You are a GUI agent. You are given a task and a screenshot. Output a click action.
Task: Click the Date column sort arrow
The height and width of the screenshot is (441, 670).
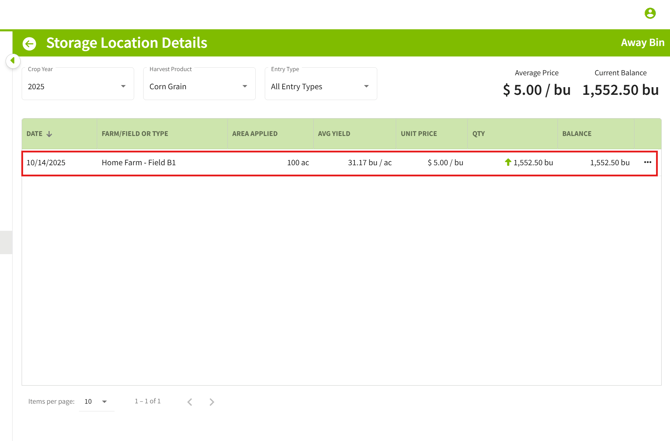point(49,134)
